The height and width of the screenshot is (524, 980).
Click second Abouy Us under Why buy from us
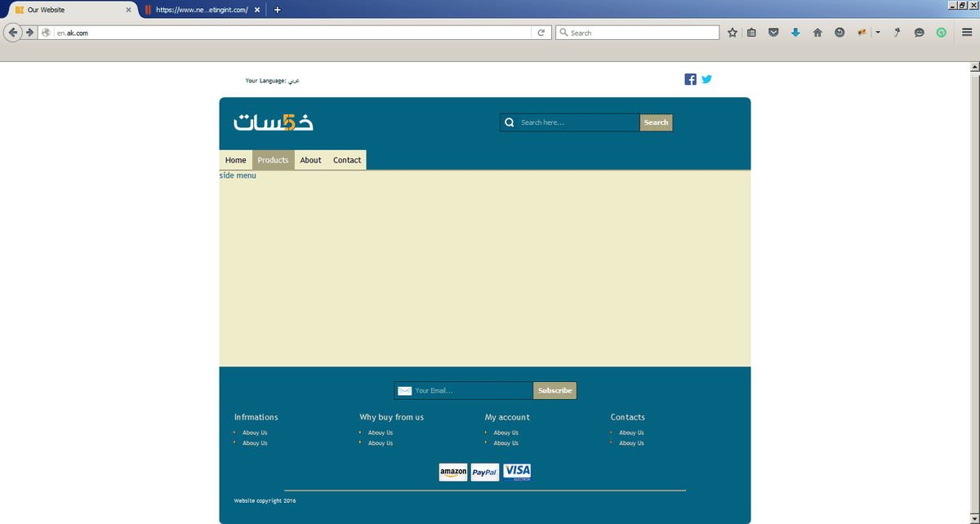pyautogui.click(x=381, y=443)
